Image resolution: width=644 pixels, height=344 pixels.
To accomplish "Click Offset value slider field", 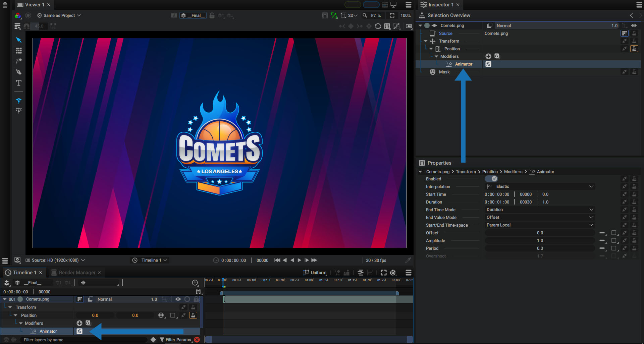I will [x=540, y=233].
